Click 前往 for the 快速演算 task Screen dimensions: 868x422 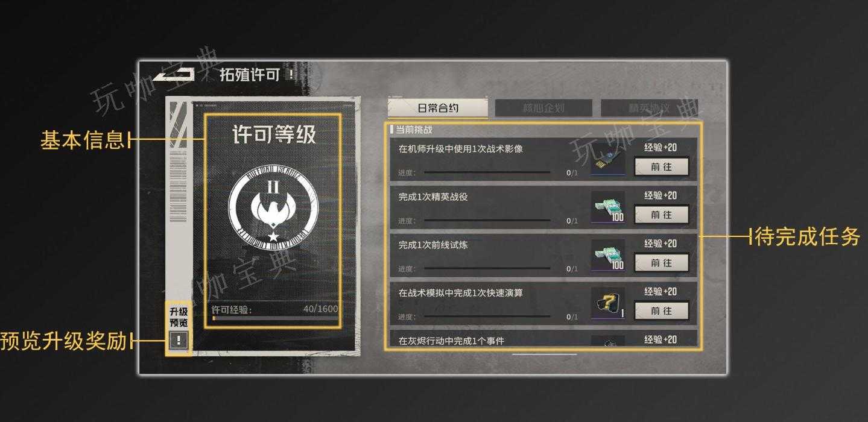click(x=661, y=311)
